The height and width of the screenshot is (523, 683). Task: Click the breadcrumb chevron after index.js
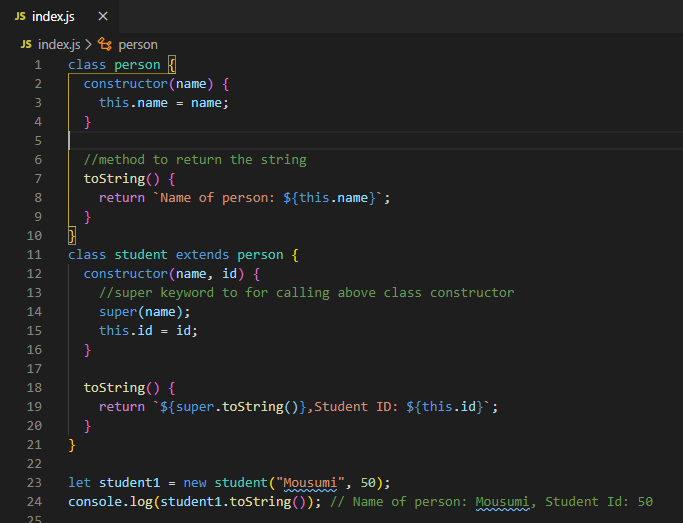click(x=88, y=44)
